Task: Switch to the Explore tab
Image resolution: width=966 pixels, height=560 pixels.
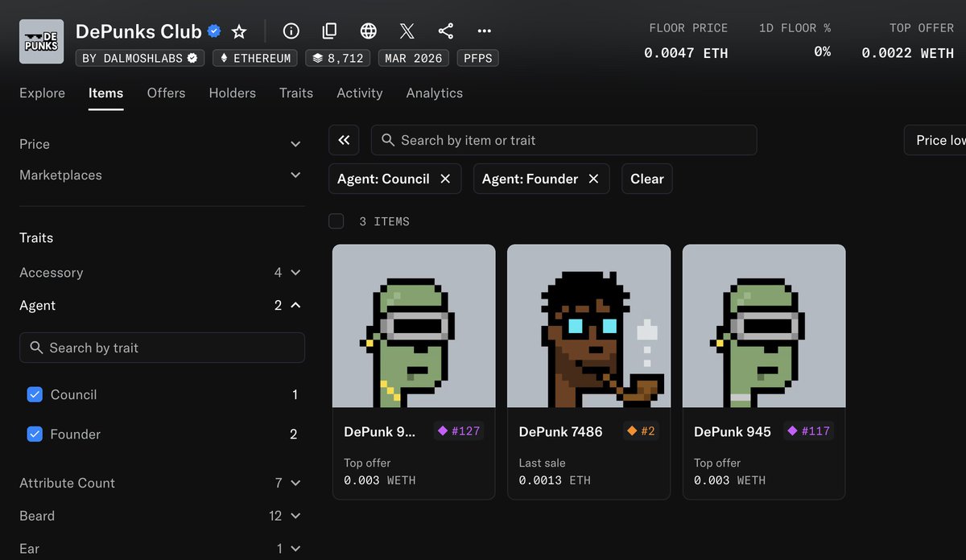Action: tap(42, 93)
